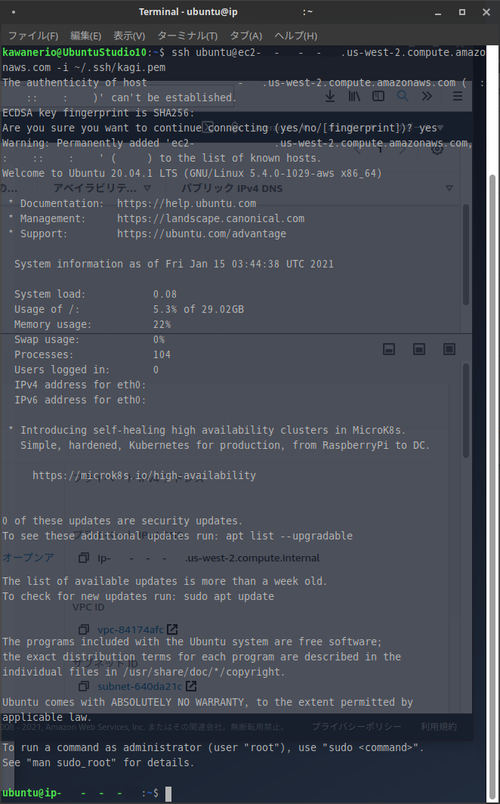Open the ターミナル(T) menu
The height and width of the screenshot is (804, 500).
[187, 36]
